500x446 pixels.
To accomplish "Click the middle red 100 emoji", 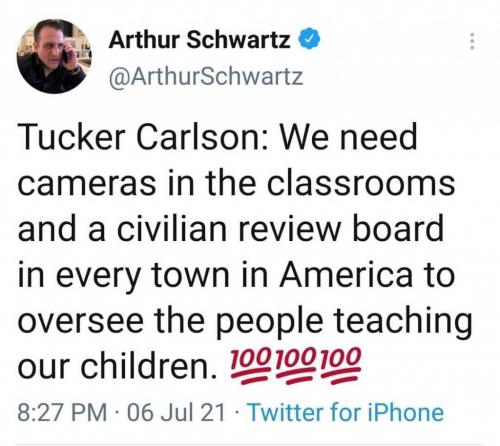I will coord(295,365).
